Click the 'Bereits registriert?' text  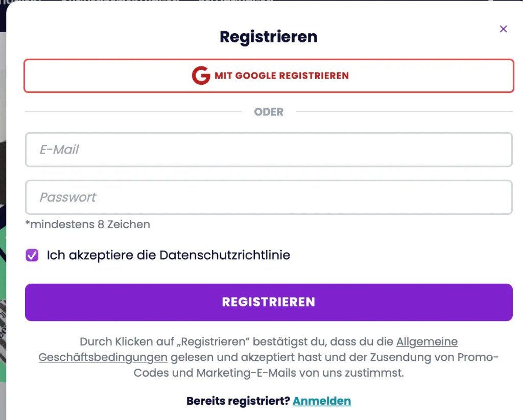(238, 401)
